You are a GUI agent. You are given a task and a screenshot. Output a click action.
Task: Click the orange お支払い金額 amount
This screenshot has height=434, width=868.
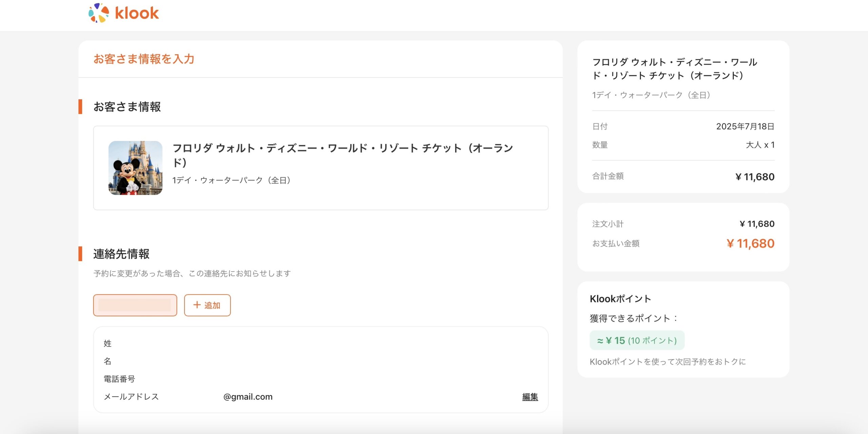click(750, 243)
